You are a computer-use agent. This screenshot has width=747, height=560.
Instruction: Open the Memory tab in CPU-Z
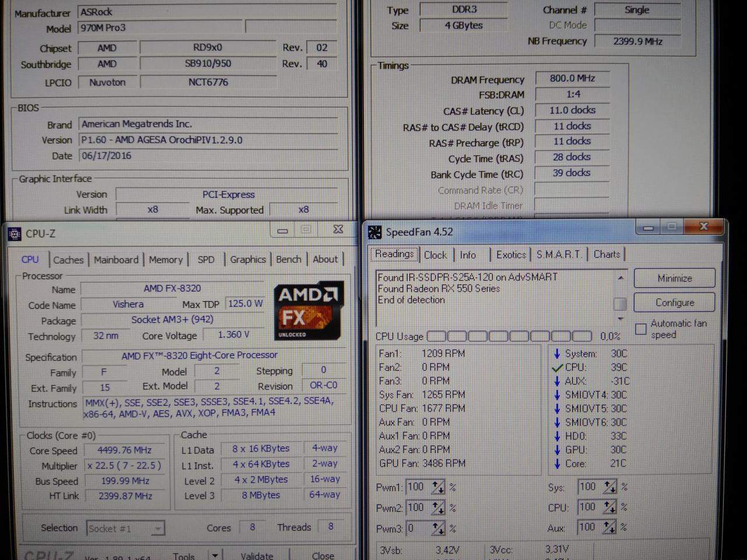pos(166,260)
